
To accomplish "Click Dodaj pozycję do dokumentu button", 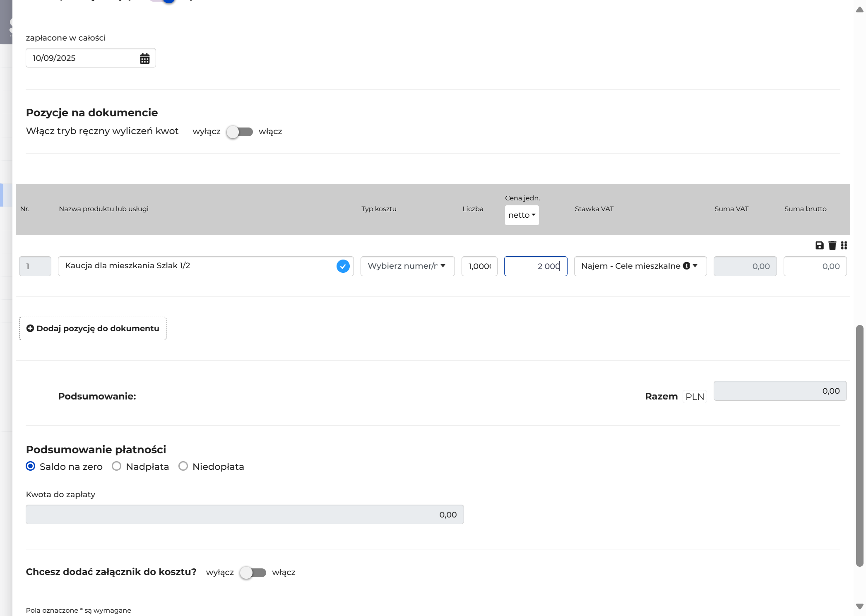I will click(x=93, y=329).
